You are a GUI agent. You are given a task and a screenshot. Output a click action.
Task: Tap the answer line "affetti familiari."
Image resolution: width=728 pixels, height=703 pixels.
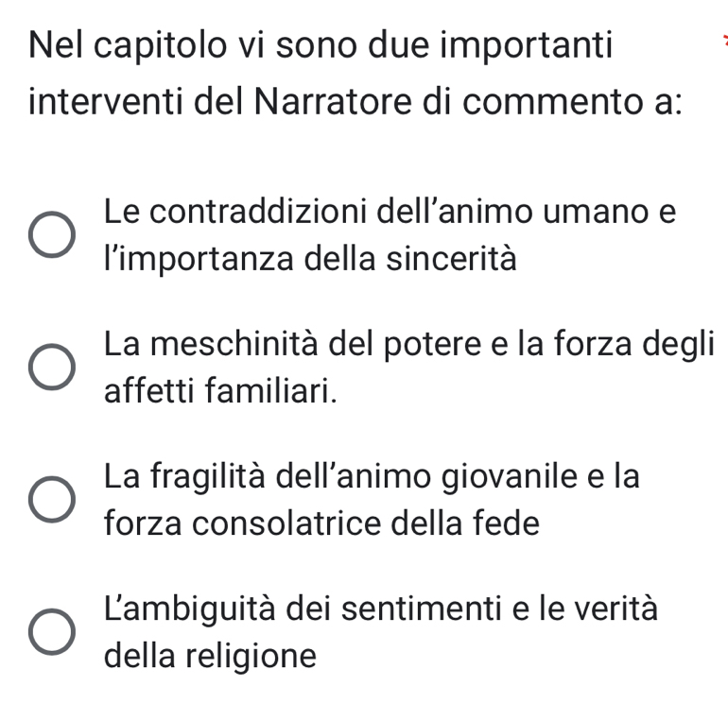coord(219,389)
